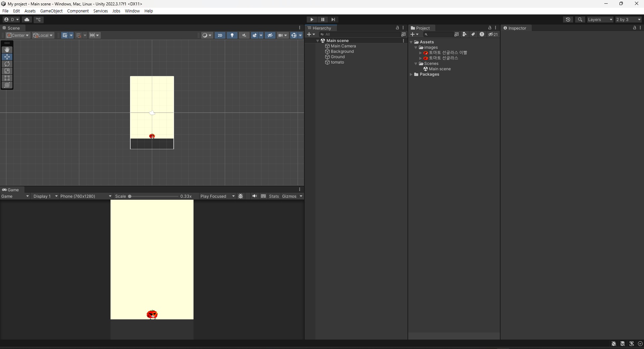Toggle Scene lighting
This screenshot has width=644, height=349.
pos(232,35)
